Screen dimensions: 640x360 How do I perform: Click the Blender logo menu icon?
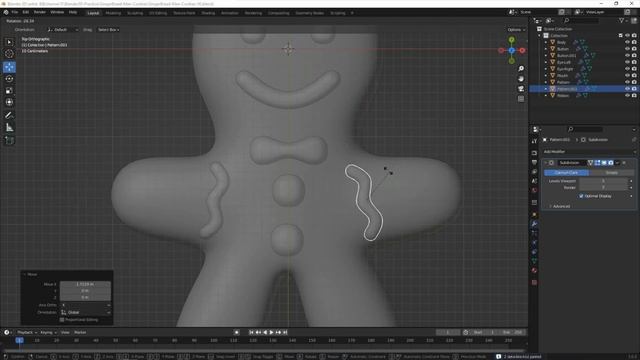(6, 13)
